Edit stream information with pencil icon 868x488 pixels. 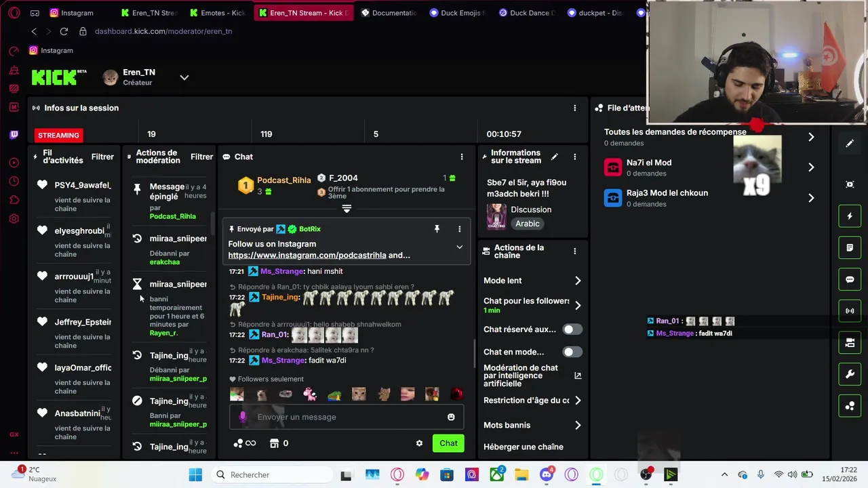(555, 157)
